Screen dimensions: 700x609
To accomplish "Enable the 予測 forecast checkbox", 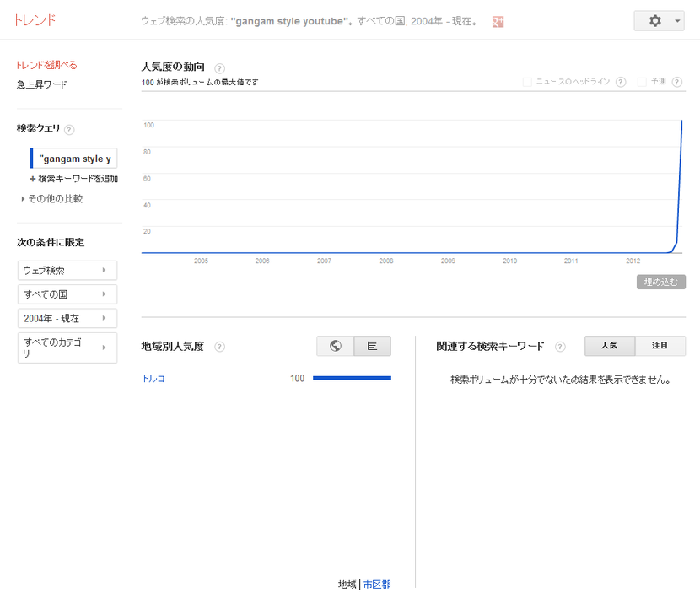I will coord(642,82).
